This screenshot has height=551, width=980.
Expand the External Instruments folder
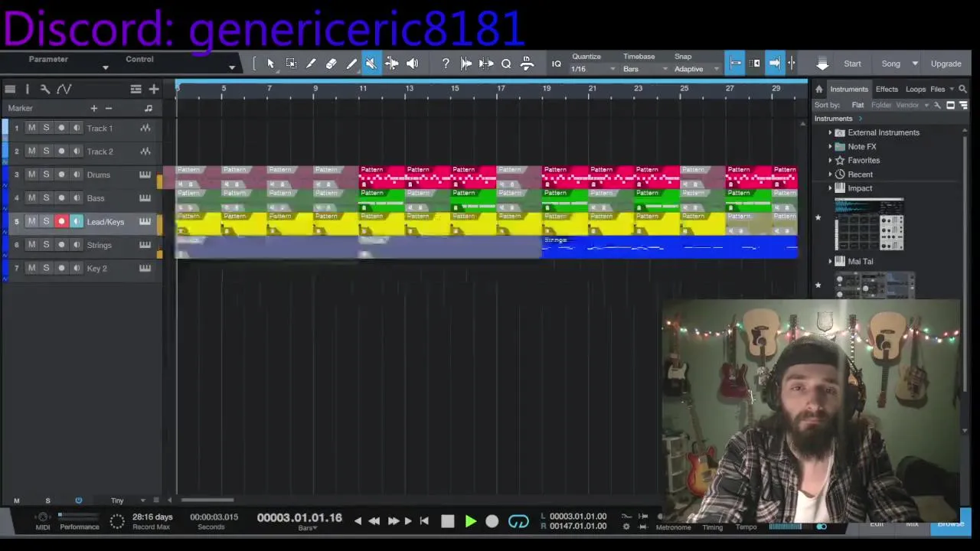pyautogui.click(x=830, y=133)
